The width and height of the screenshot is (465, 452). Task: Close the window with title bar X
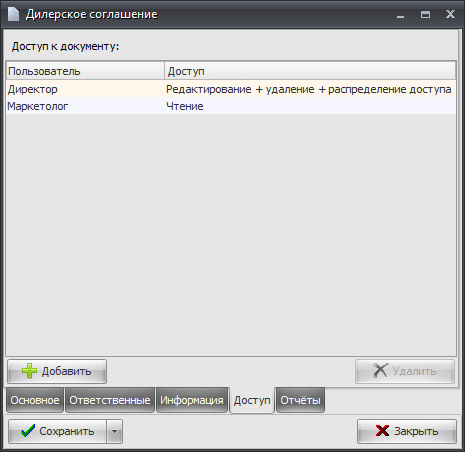(450, 14)
